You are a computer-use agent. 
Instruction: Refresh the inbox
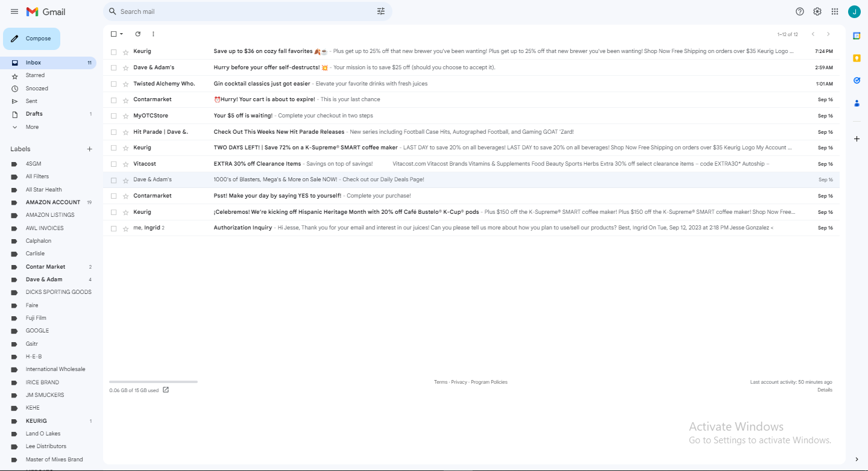pos(138,34)
